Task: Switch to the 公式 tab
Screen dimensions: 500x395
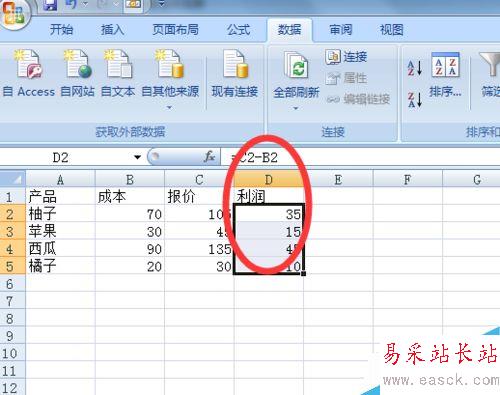Action: (x=239, y=30)
